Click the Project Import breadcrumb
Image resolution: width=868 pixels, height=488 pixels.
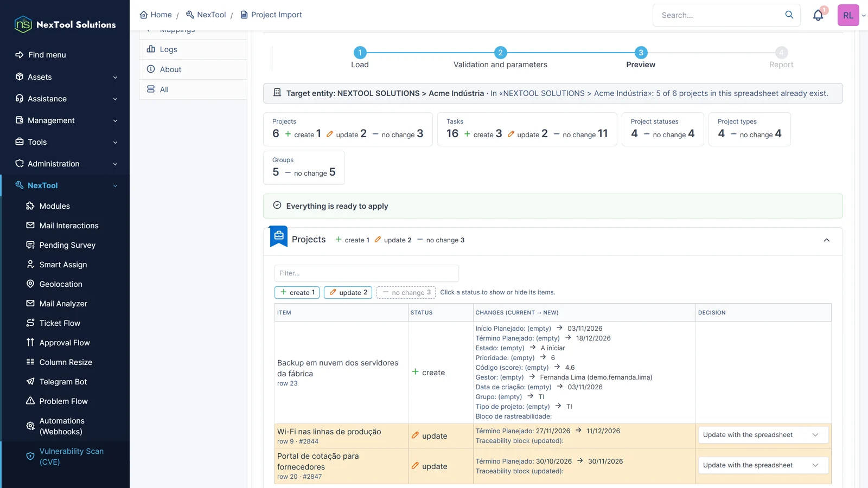(271, 15)
